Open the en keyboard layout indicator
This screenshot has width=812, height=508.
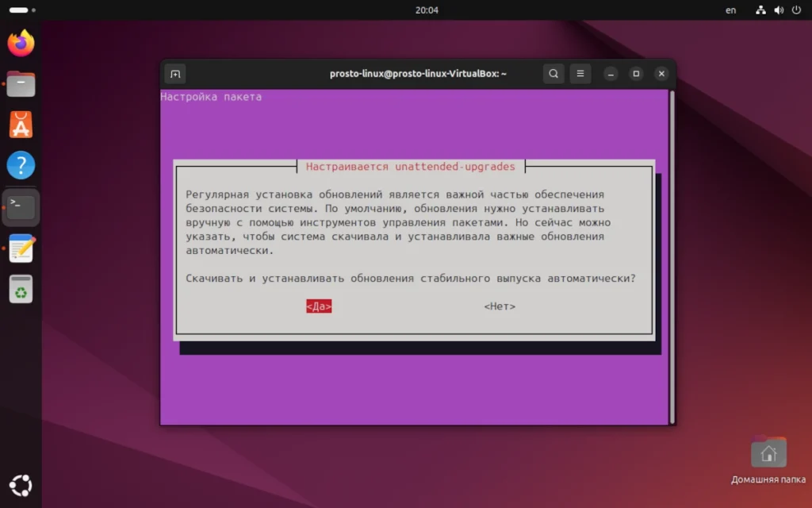coord(730,10)
